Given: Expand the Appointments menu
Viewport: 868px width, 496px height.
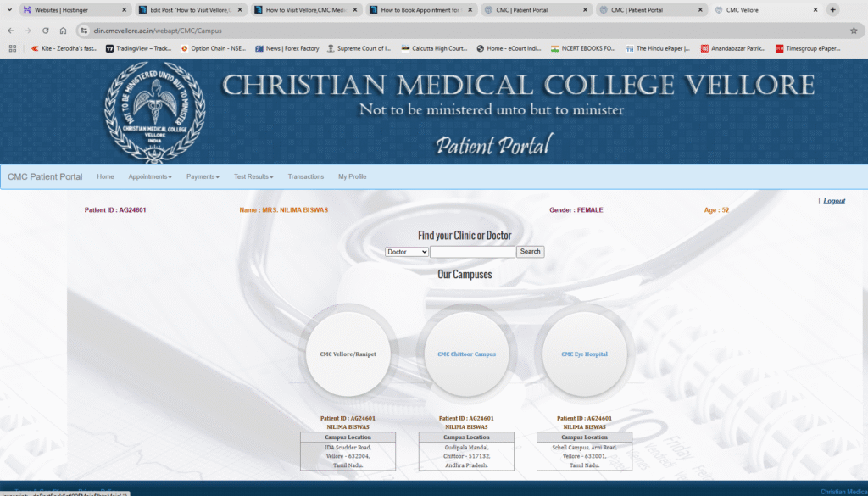Looking at the screenshot, I should [150, 176].
